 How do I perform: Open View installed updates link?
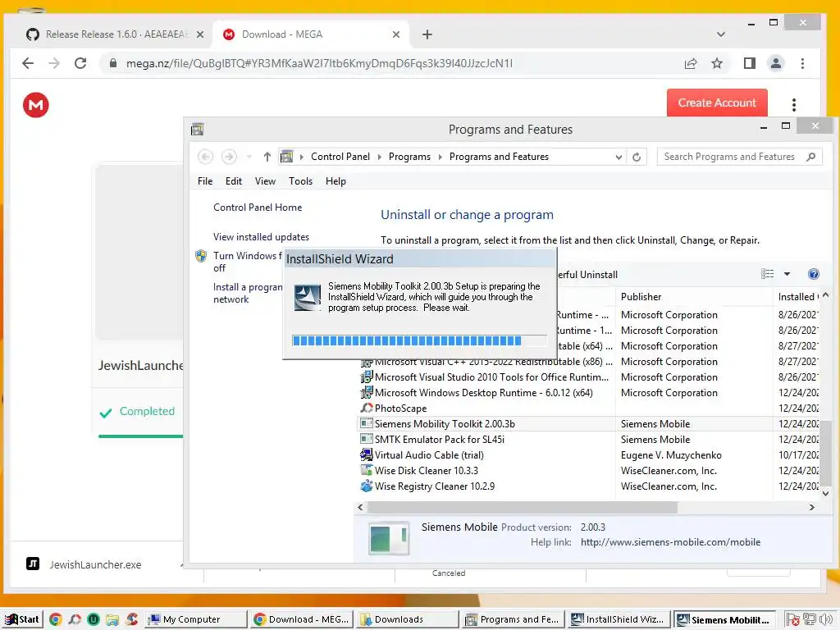point(261,237)
